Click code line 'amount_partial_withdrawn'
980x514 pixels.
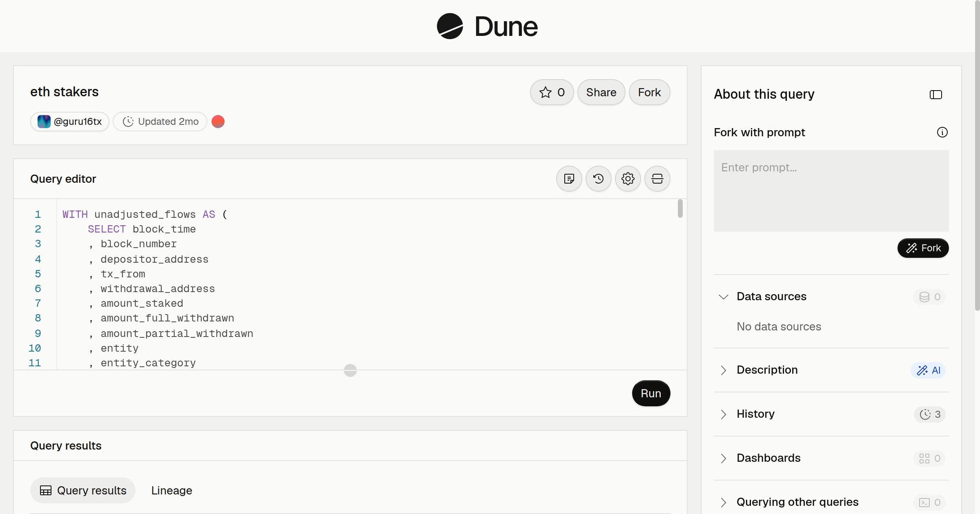(177, 334)
